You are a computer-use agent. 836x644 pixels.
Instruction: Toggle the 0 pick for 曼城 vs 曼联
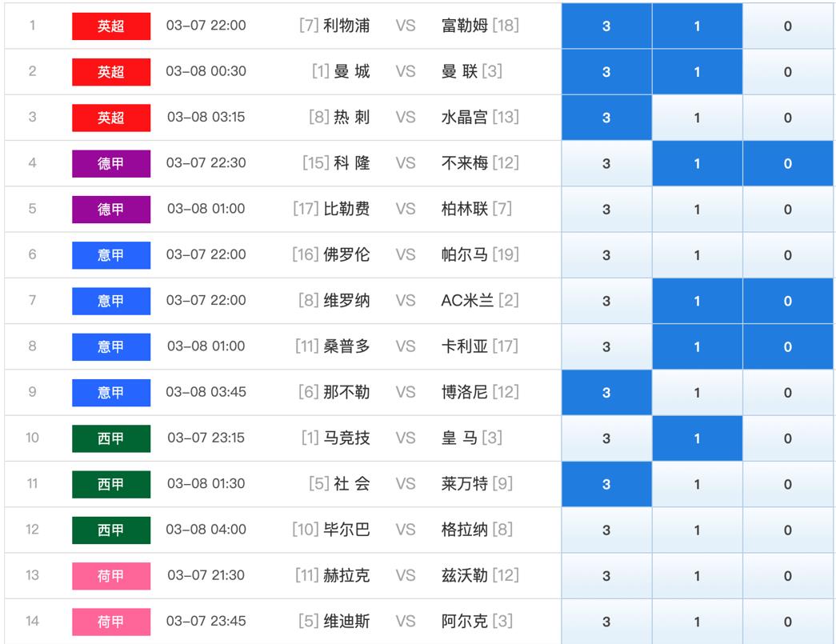787,71
